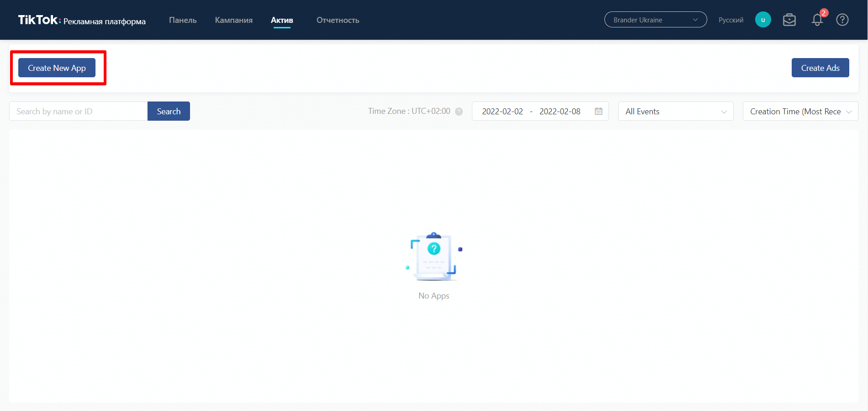Change the language via Русский selector

730,20
